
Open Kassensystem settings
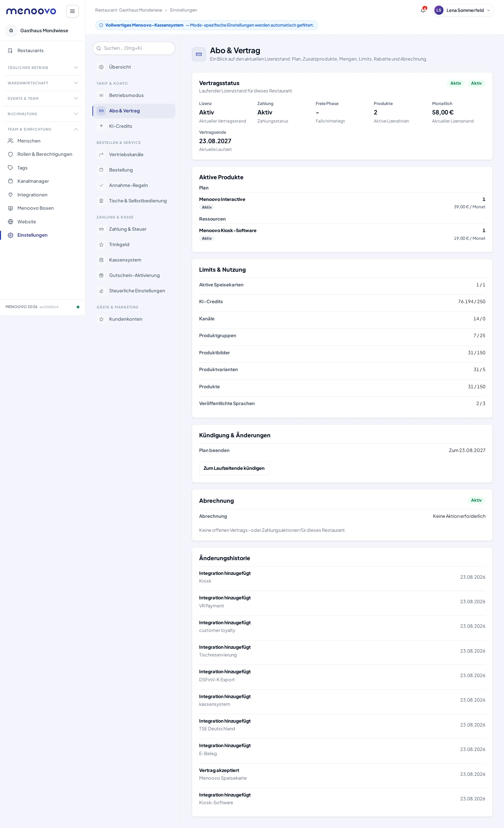coord(134,260)
